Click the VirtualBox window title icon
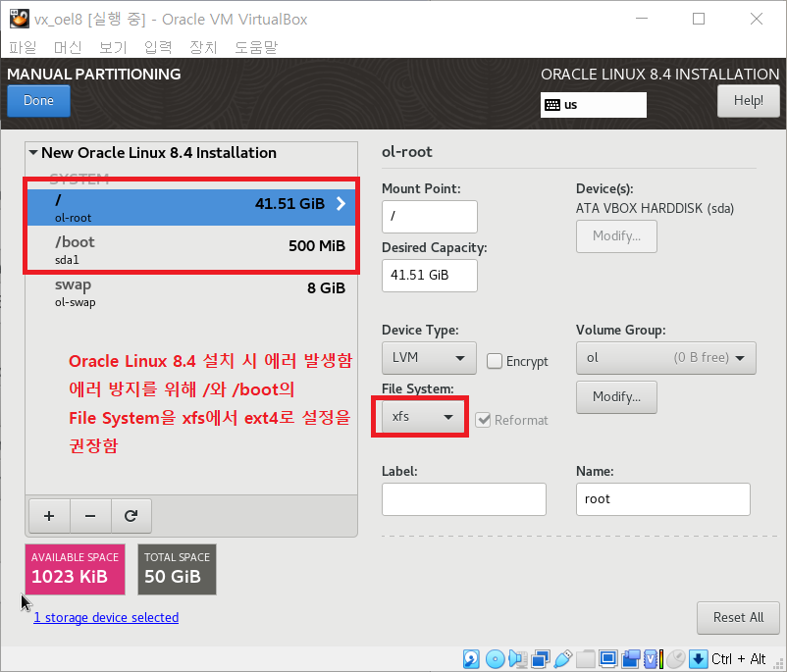The width and height of the screenshot is (787, 672). click(x=19, y=19)
